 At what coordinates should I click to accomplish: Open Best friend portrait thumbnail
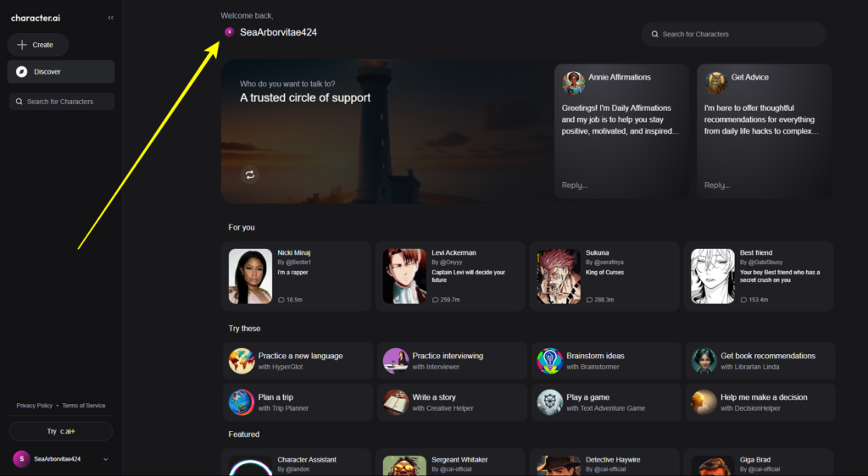coord(713,276)
